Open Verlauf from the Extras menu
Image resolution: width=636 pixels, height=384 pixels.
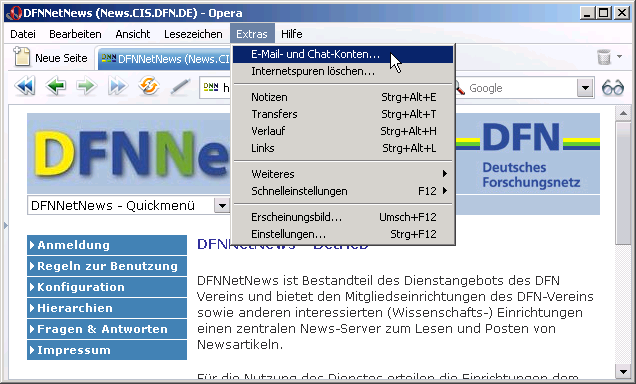click(343, 131)
